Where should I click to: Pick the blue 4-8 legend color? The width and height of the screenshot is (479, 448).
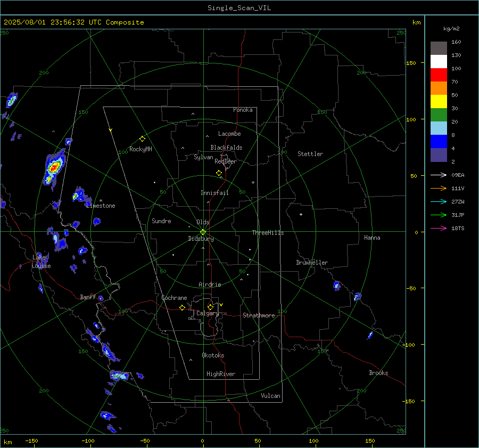click(439, 142)
